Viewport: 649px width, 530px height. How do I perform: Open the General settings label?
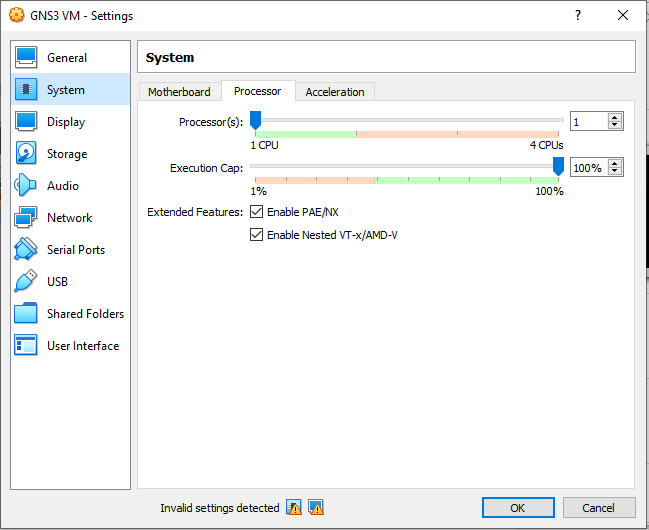click(x=67, y=58)
